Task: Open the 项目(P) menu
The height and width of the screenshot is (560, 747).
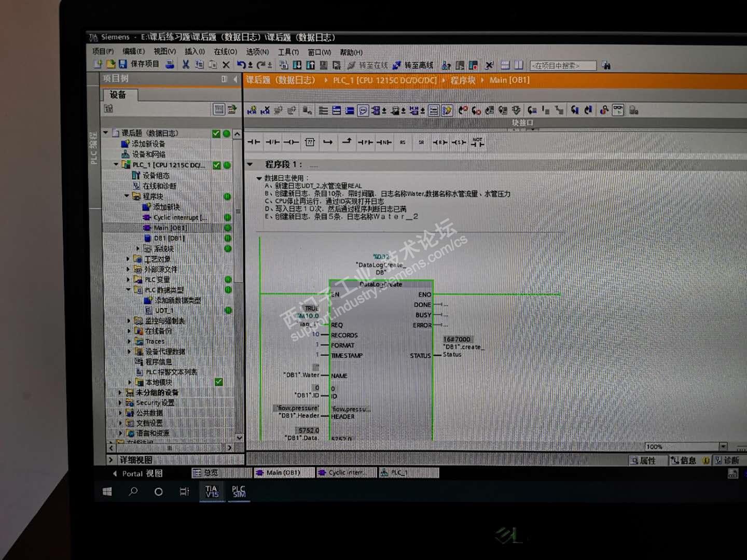Action: point(103,51)
